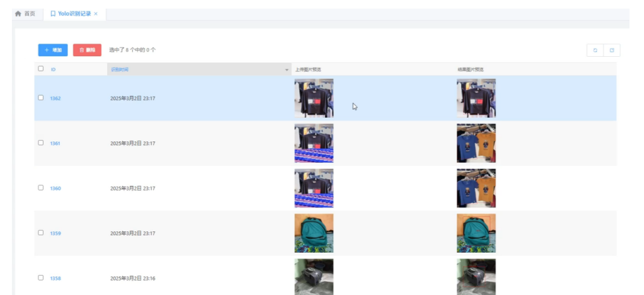Open result image thumbnail for record 1361
Image resolution: width=644 pixels, height=295 pixels.
(476, 143)
